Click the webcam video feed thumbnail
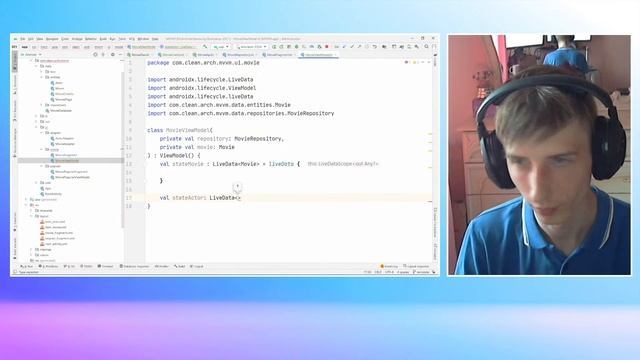640x360 pixels. tap(539, 155)
